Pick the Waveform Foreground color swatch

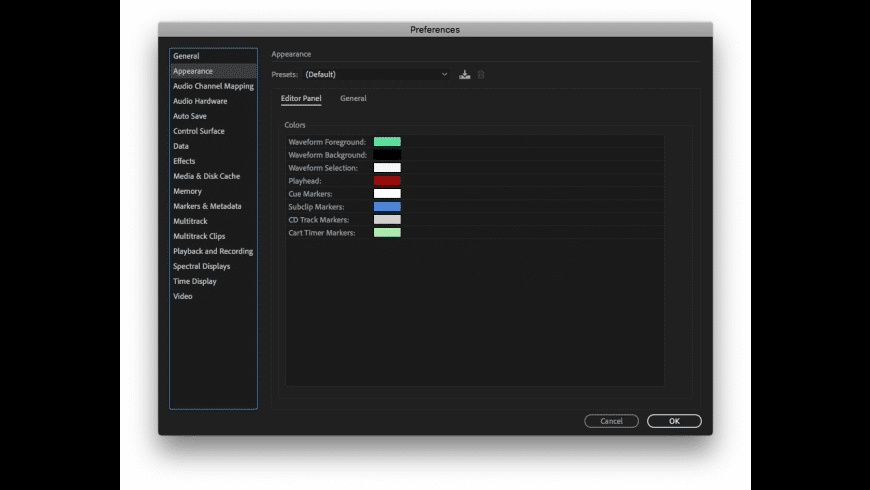tap(387, 142)
